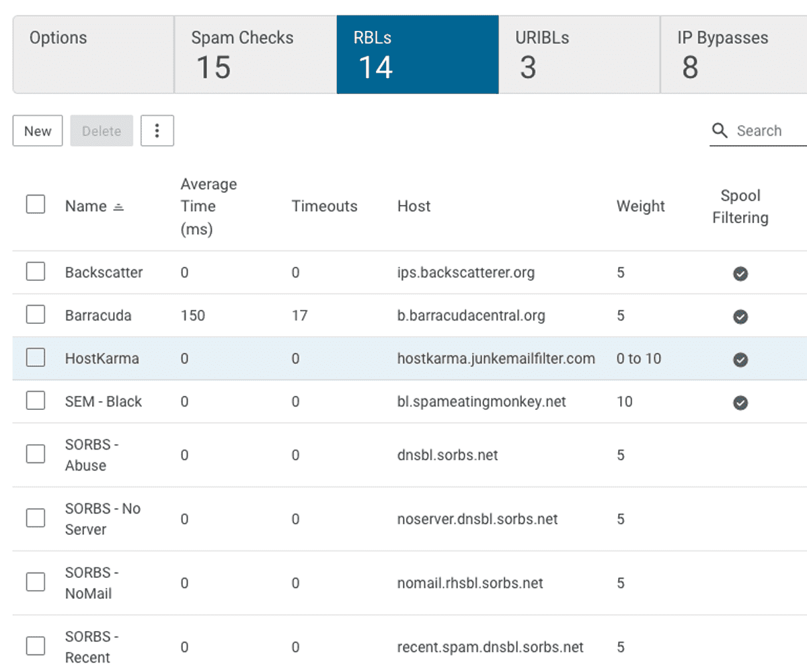Screen dimensions: 807x672
Task: Switch to the Spam Checks tab
Action: [255, 55]
